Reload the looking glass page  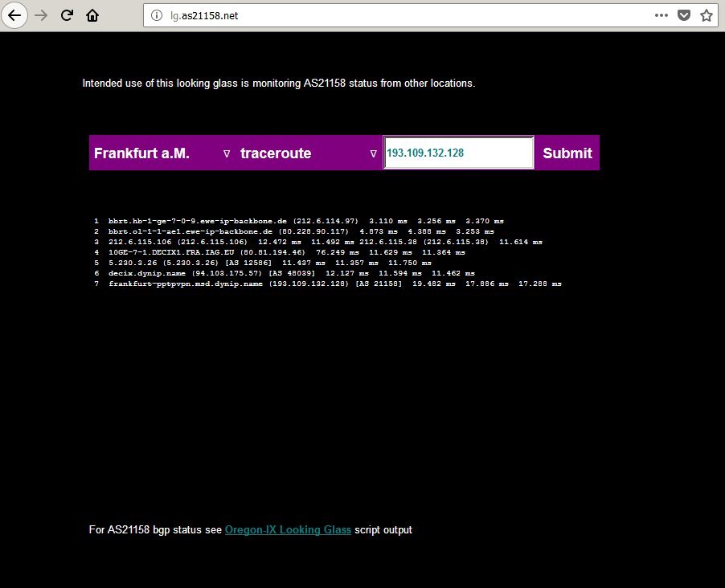68,15
